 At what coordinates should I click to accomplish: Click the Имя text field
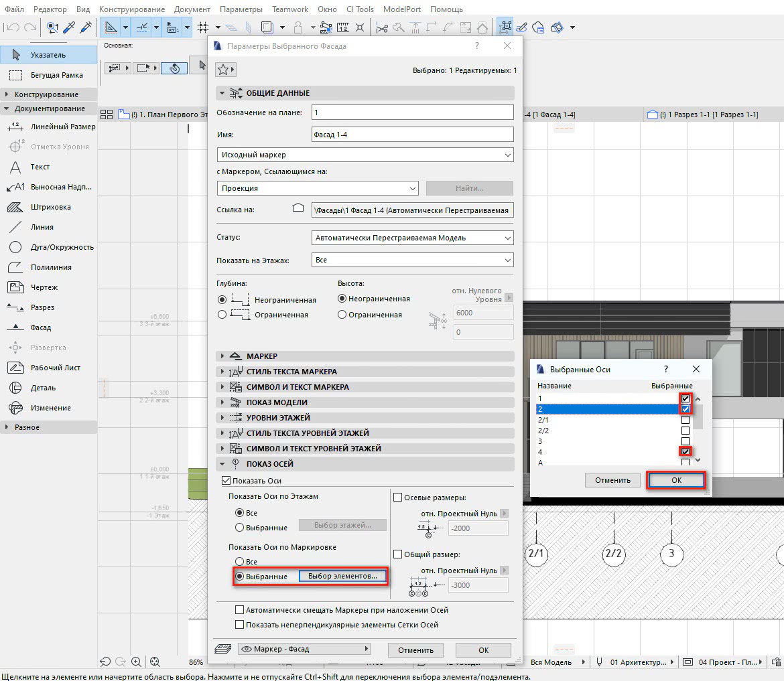(x=412, y=135)
